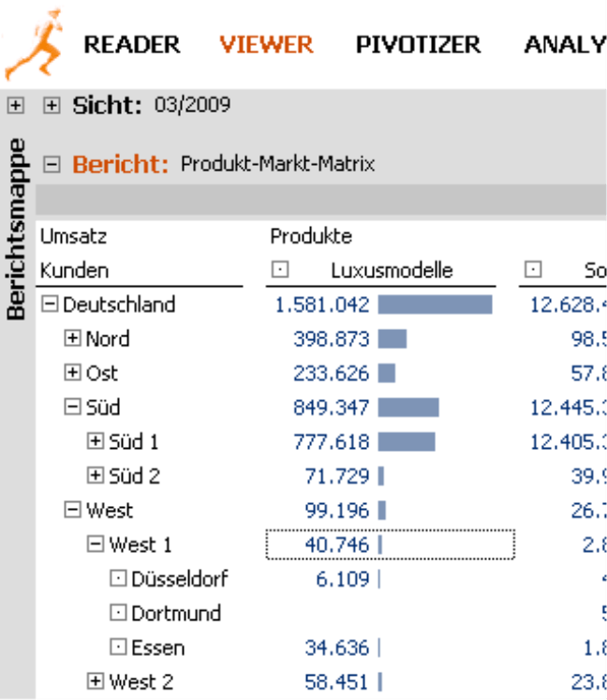The height and width of the screenshot is (700, 607).
Task: Collapse the Süd region node
Action: pos(72,407)
